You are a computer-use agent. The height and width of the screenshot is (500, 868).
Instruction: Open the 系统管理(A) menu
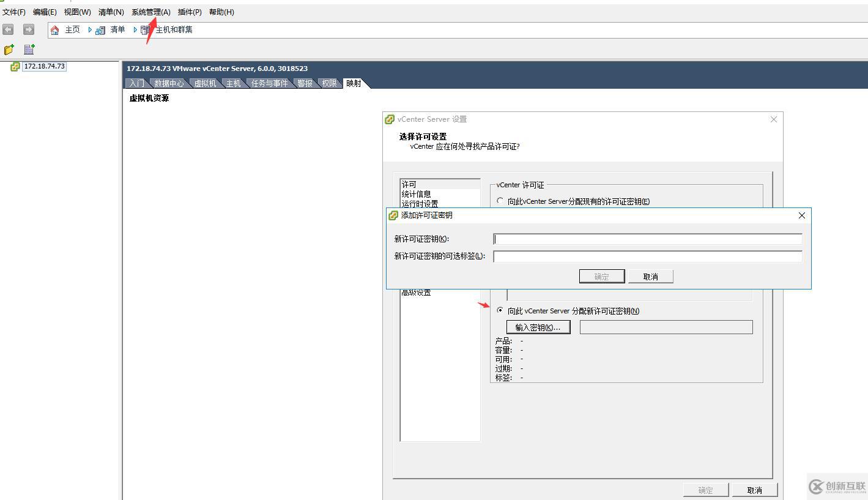[x=150, y=12]
